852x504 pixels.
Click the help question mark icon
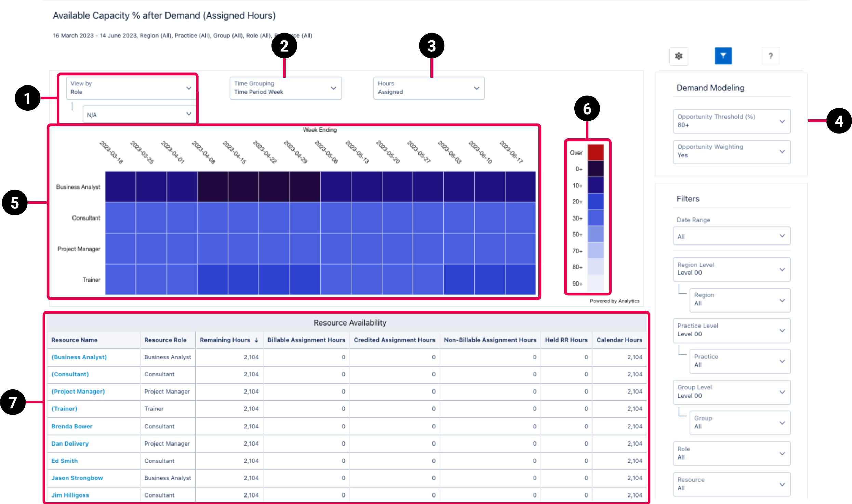(x=770, y=56)
